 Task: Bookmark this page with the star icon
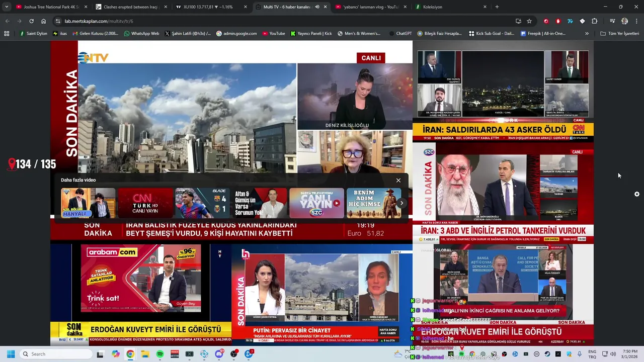(x=529, y=21)
